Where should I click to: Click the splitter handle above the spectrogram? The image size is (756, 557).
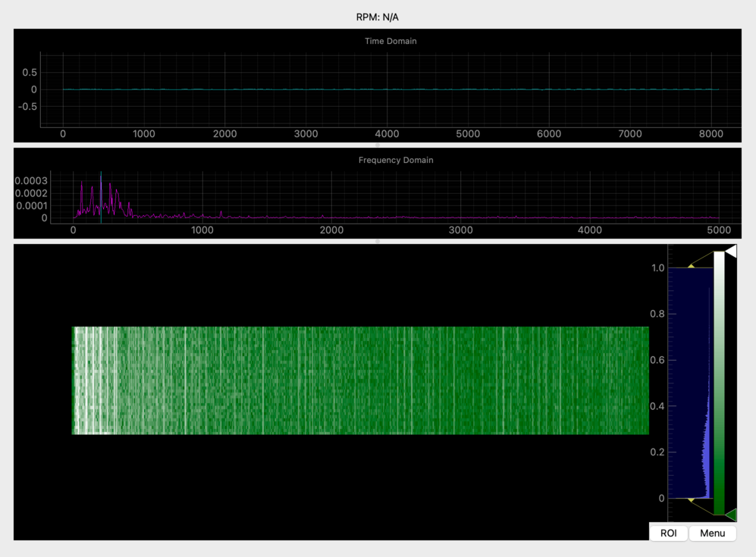click(x=378, y=242)
